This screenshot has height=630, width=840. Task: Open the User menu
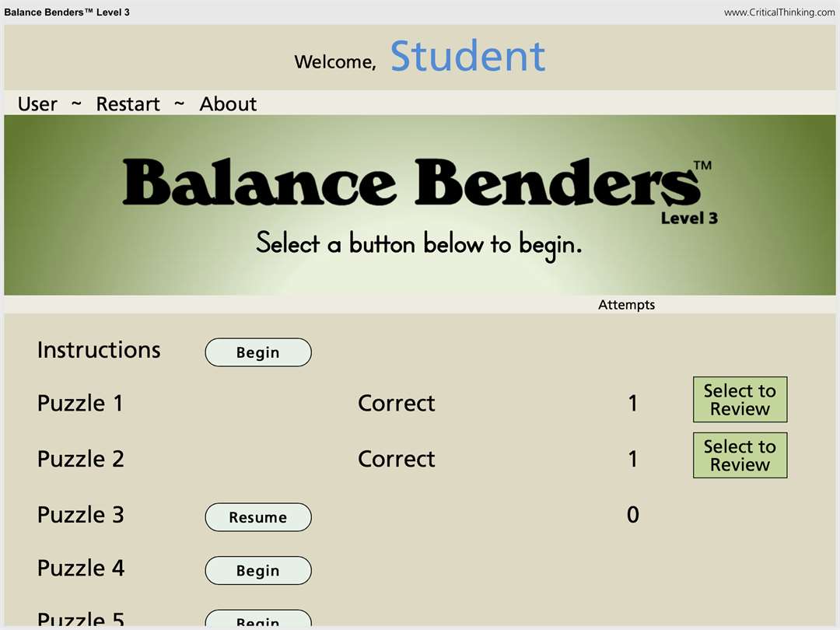37,103
